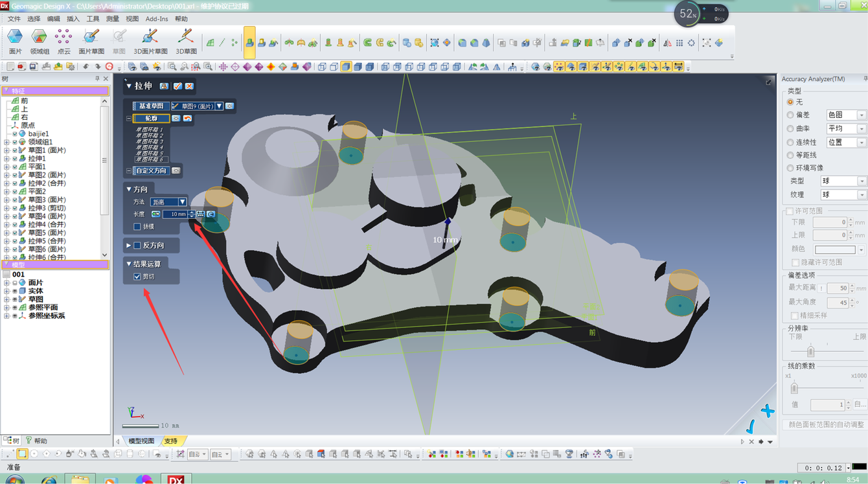Screen dimensions: 868x484
Task: Click the 长度 10 mm input field
Action: 175,214
